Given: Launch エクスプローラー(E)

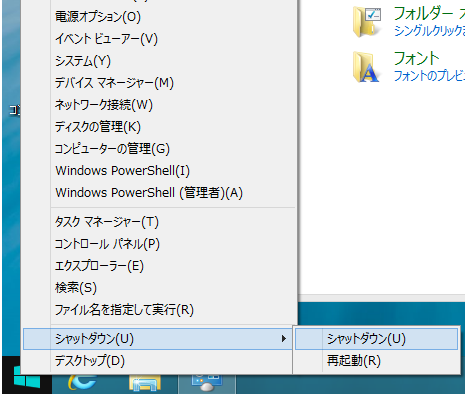Looking at the screenshot, I should click(159, 266).
